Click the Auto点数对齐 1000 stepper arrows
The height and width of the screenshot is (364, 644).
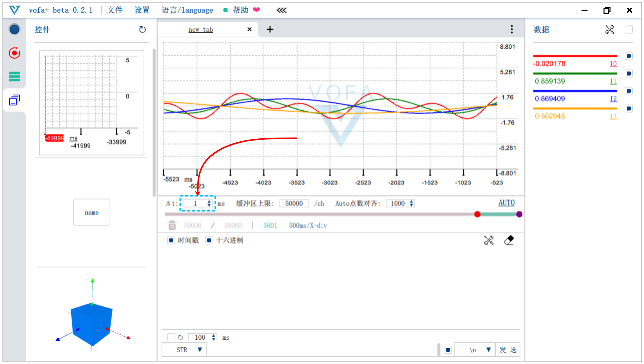pos(411,203)
